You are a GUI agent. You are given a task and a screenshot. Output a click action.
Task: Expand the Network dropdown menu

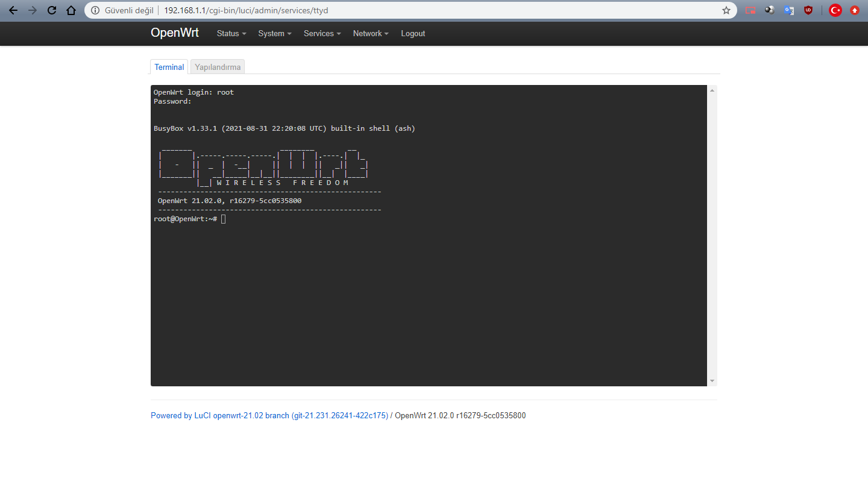click(371, 34)
